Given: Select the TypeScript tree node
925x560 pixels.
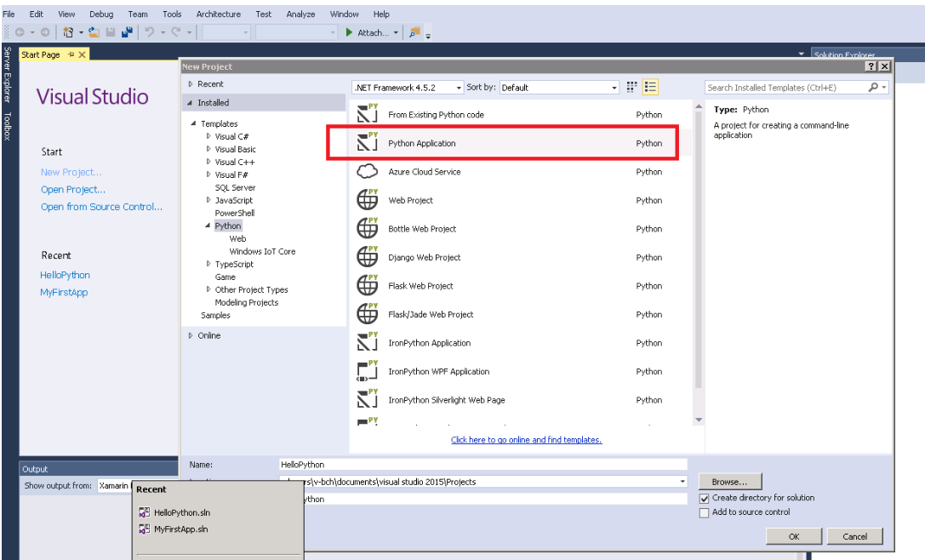Looking at the screenshot, I should coord(234,265).
